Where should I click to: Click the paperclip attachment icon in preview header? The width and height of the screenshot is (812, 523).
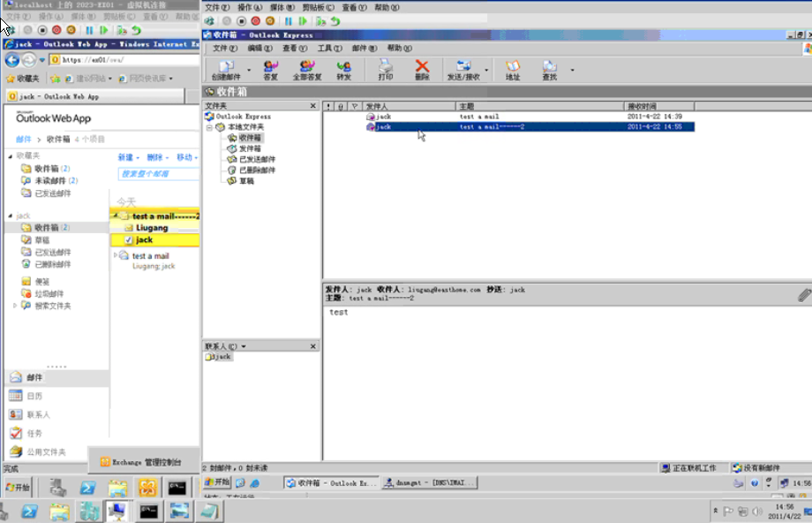tap(804, 295)
